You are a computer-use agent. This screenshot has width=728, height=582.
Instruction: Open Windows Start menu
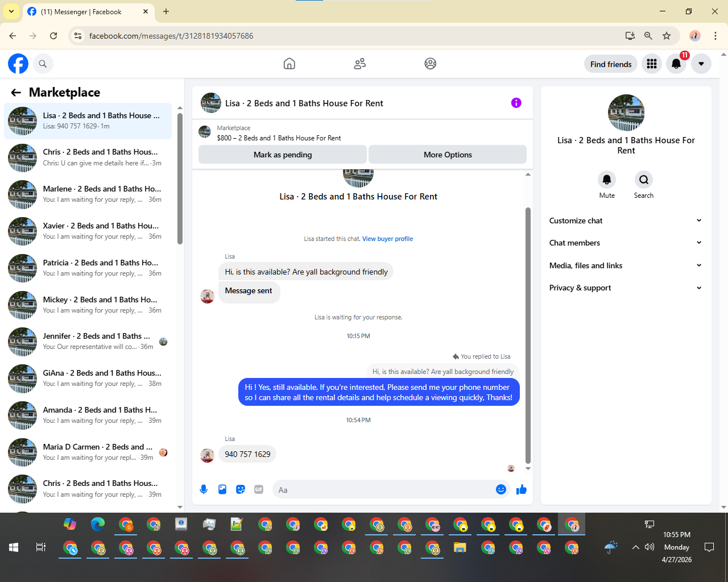pos(14,547)
